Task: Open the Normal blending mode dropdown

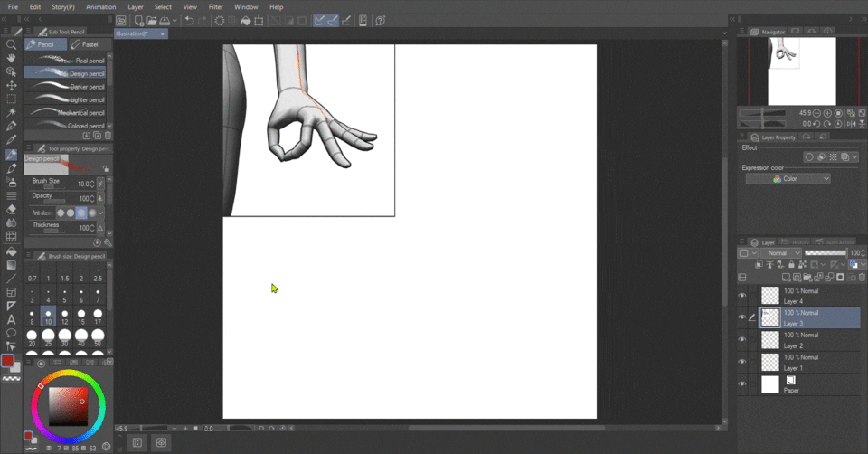Action: (x=781, y=253)
